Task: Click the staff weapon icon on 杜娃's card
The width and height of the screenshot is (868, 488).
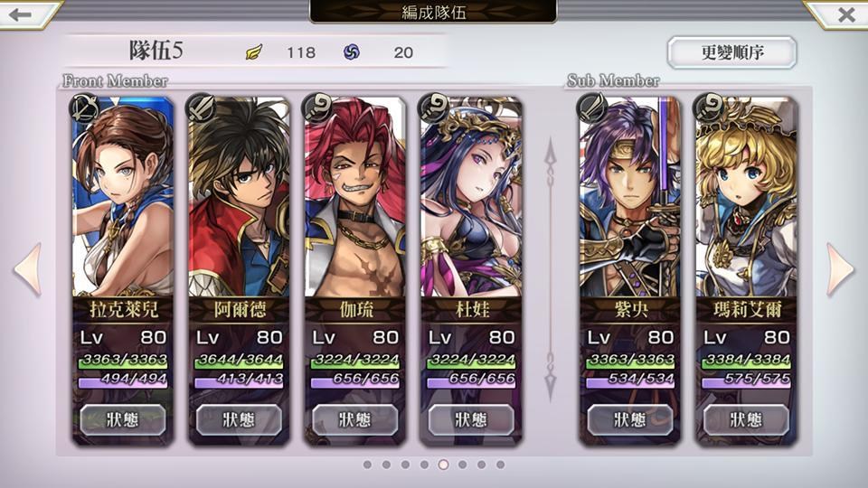Action: tap(433, 108)
